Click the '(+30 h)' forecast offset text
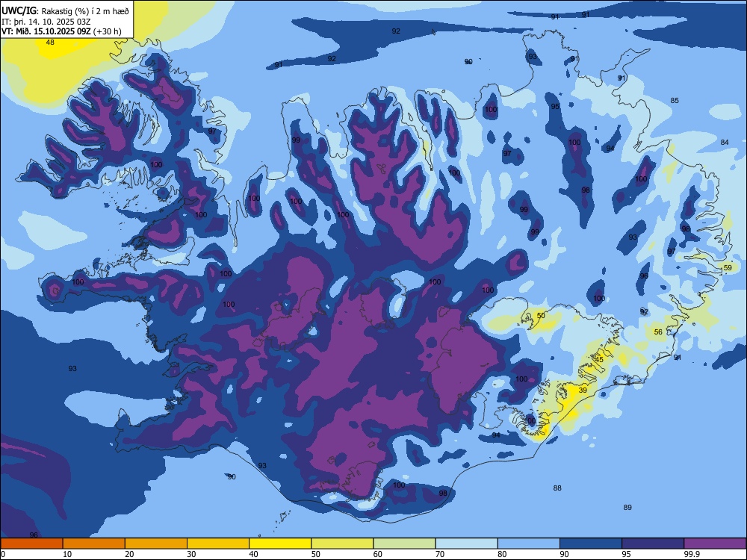The width and height of the screenshot is (747, 560). [107, 32]
